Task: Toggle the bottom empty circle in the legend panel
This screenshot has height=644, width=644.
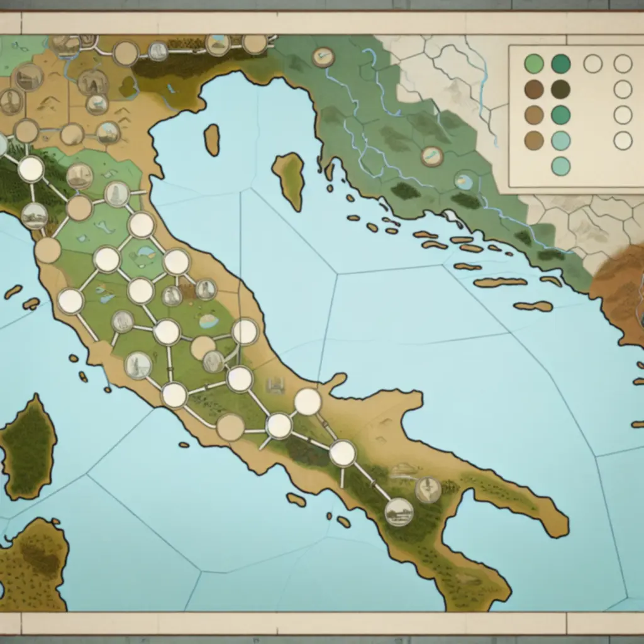Action: click(x=623, y=140)
